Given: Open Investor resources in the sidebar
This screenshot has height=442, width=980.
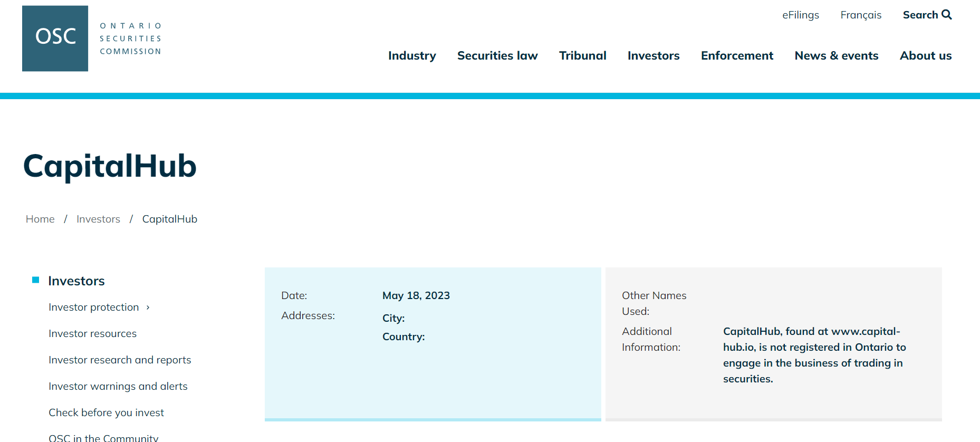Looking at the screenshot, I should pyautogui.click(x=92, y=333).
